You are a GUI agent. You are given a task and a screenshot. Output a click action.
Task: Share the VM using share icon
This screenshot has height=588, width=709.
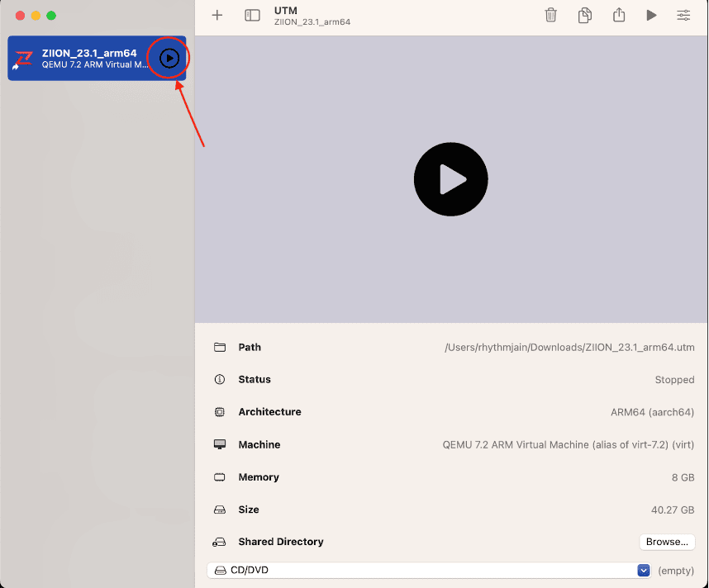[619, 15]
